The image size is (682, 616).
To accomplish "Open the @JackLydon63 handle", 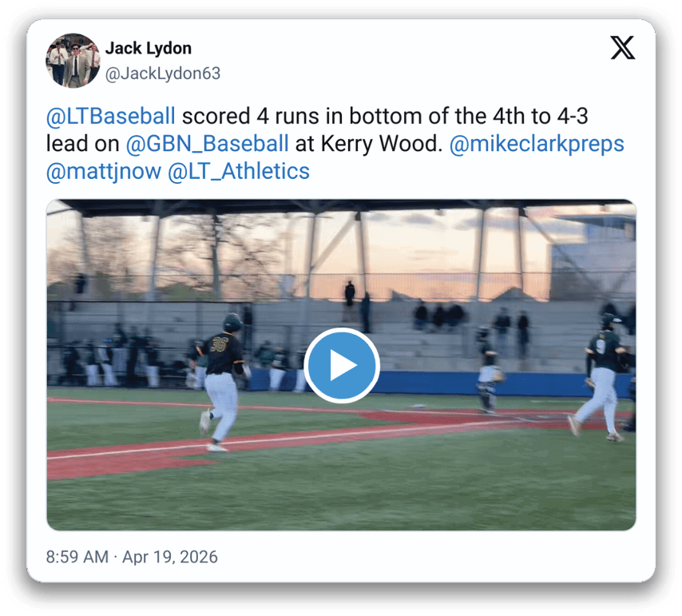I will click(x=163, y=73).
